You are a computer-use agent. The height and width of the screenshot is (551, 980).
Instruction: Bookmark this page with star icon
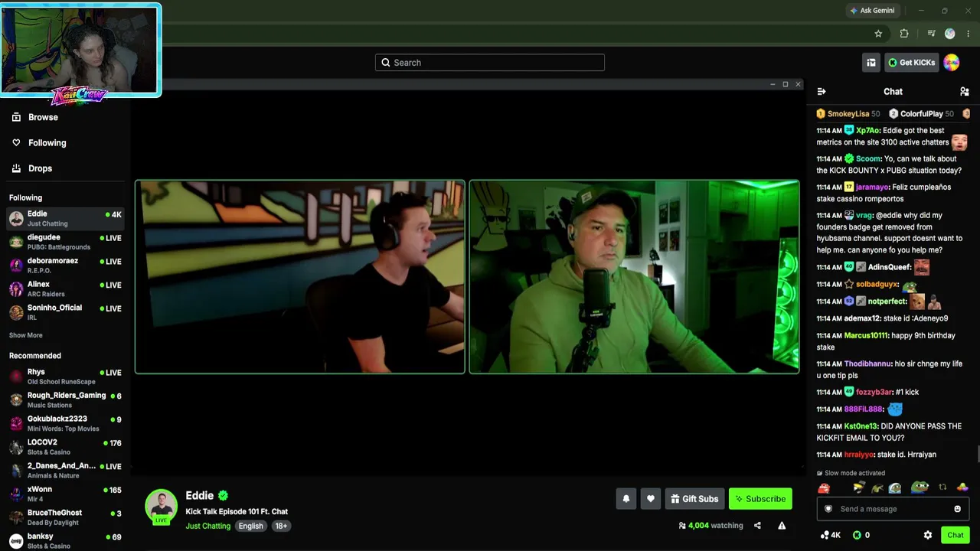point(878,34)
